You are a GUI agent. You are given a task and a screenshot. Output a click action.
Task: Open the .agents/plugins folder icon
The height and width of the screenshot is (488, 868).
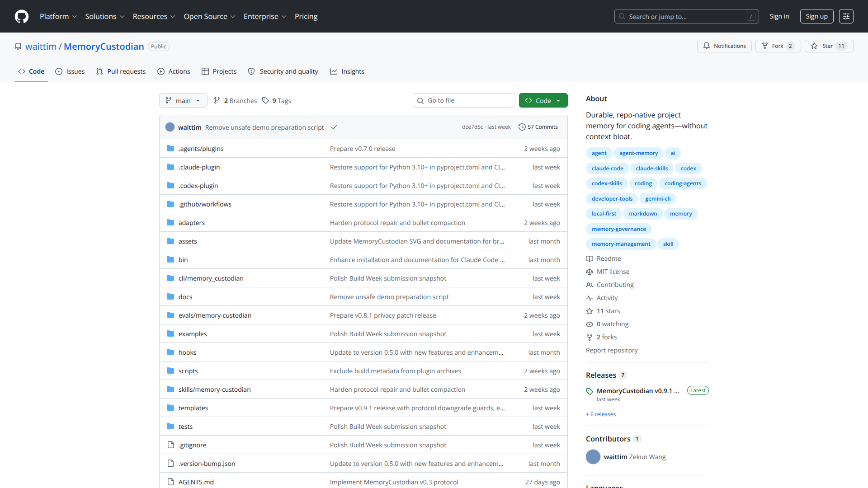click(170, 149)
